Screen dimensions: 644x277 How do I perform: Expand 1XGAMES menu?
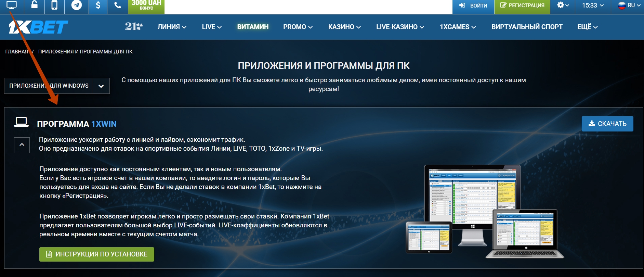coord(458,27)
